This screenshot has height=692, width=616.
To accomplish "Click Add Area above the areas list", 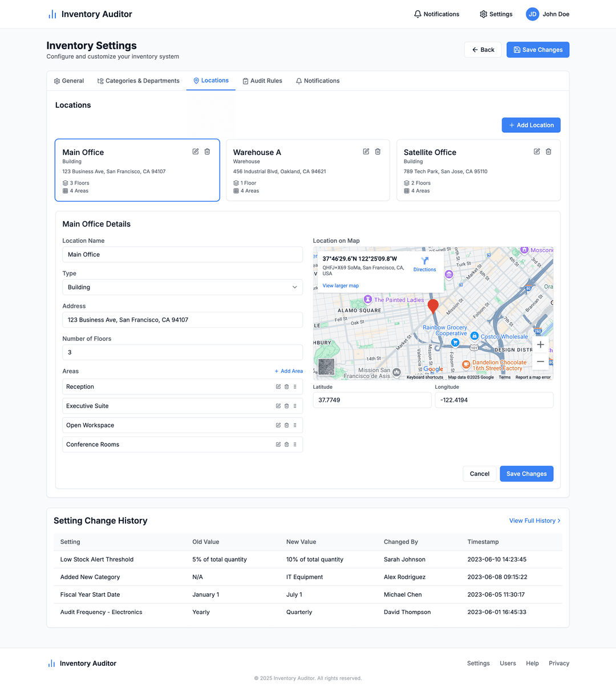I will click(289, 371).
